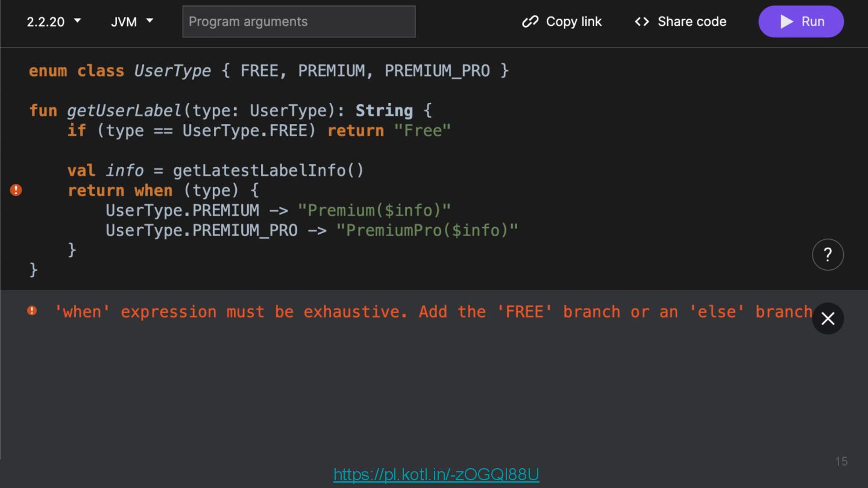
Task: Click the "PremiumPro($info)" string literal
Action: pos(427,230)
